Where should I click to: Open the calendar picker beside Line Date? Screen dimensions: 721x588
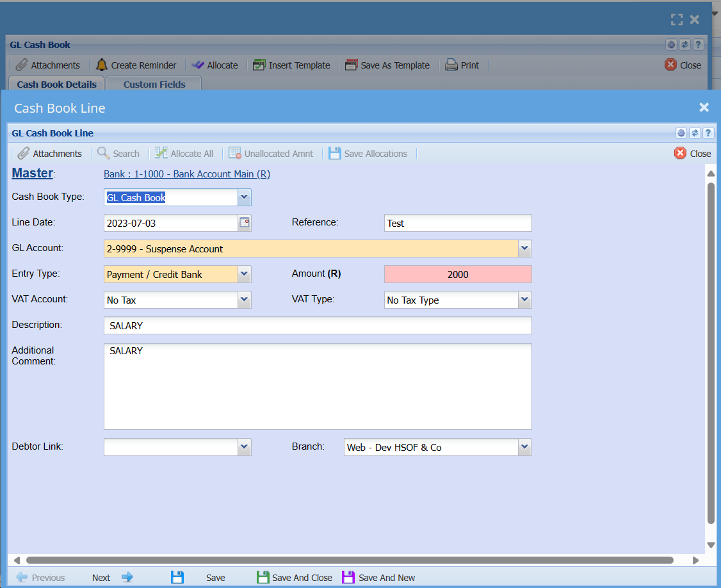(245, 223)
